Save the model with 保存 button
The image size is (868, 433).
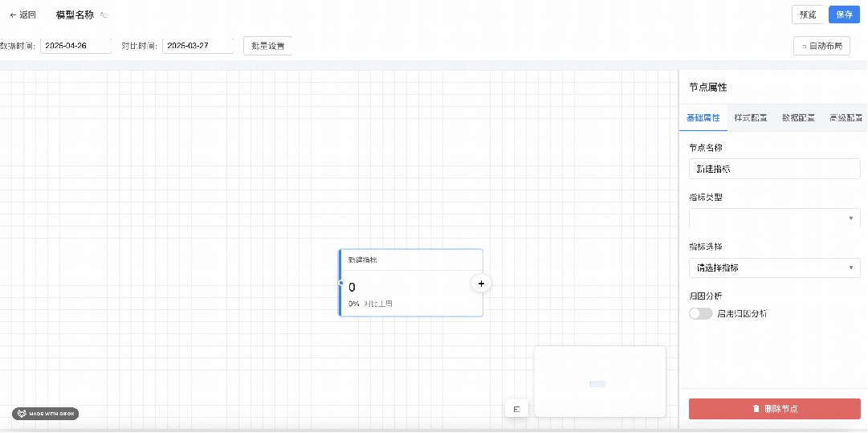pyautogui.click(x=844, y=14)
